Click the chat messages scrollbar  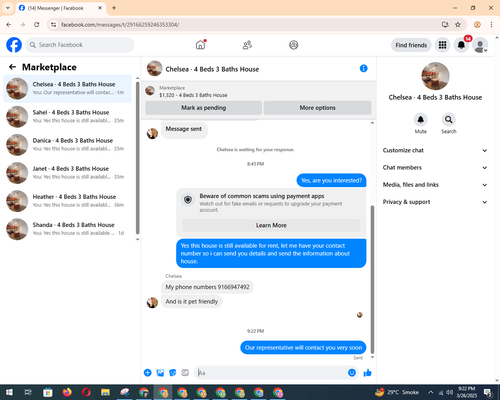point(372,279)
